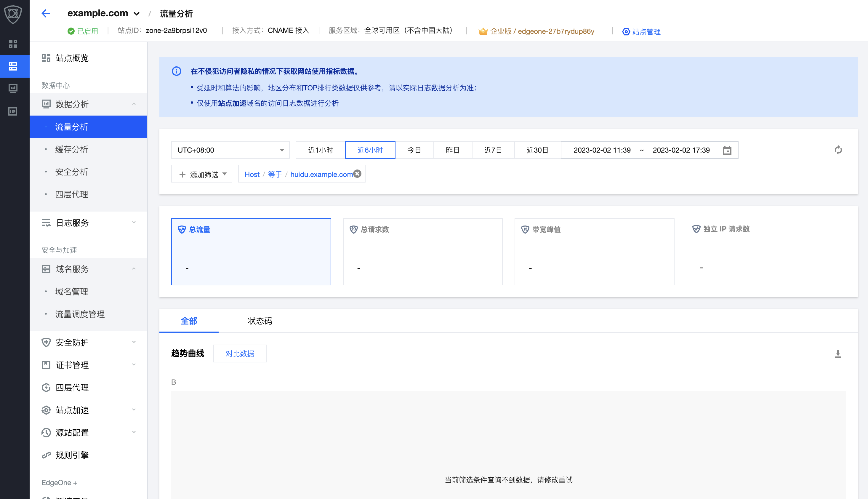Refresh the traffic data
This screenshot has width=868, height=499.
[x=838, y=150]
